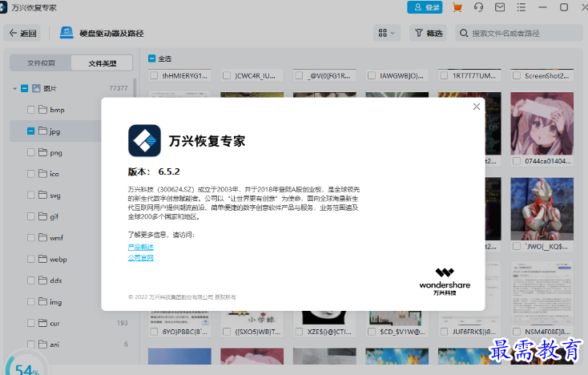588x375 pixels.
Task: Click the sidebar vertical scrollbar
Action: 135,88
